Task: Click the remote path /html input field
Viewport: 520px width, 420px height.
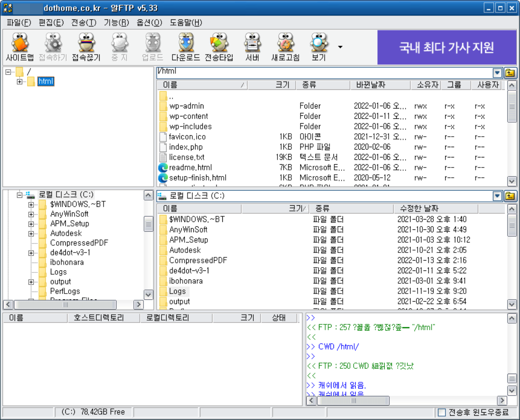Action: point(325,73)
